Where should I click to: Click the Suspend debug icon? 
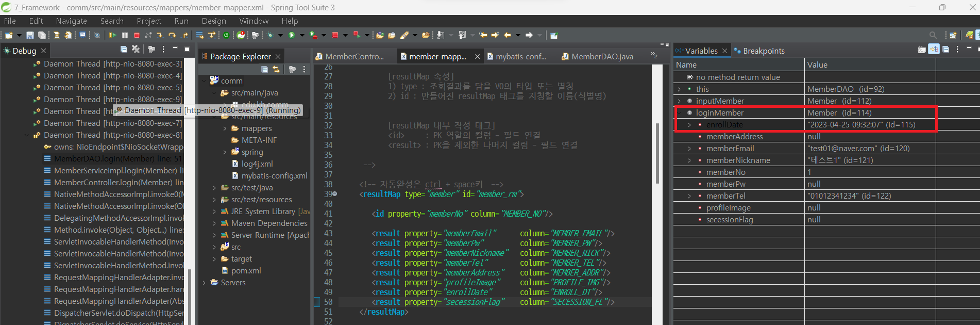(125, 35)
